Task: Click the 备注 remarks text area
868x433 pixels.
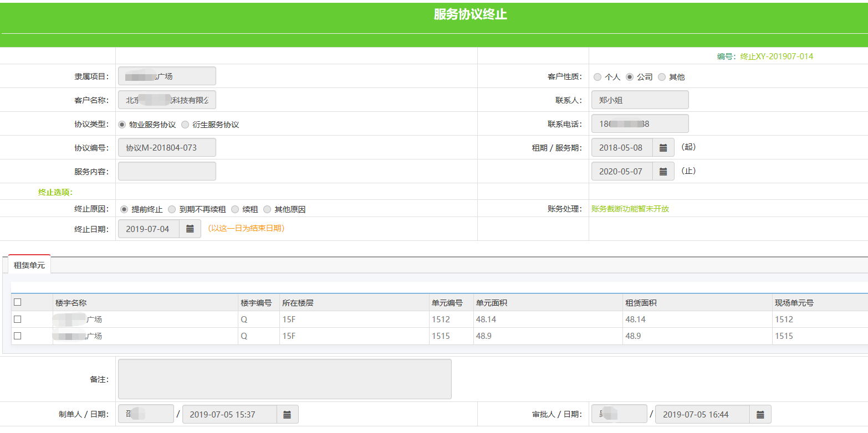Action: [x=284, y=379]
